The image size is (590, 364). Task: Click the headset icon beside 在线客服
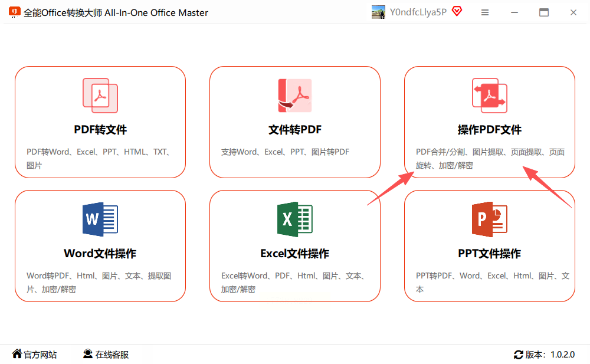click(x=88, y=354)
